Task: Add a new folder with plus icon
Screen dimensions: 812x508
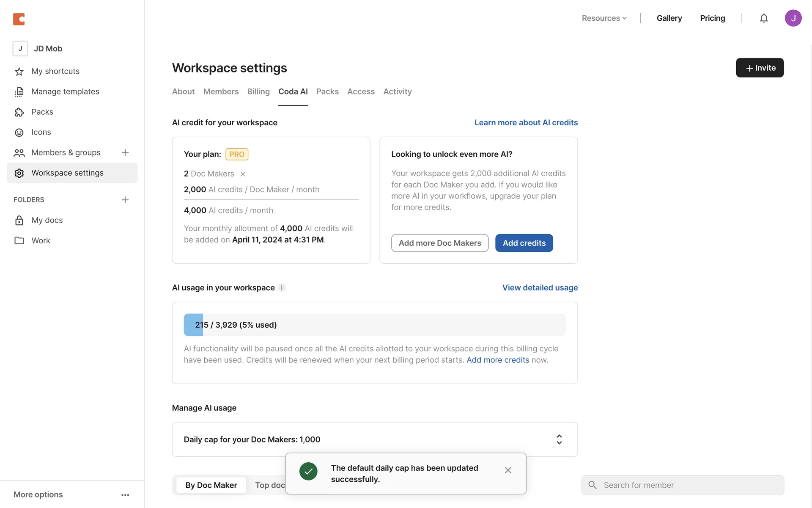Action: tap(125, 200)
